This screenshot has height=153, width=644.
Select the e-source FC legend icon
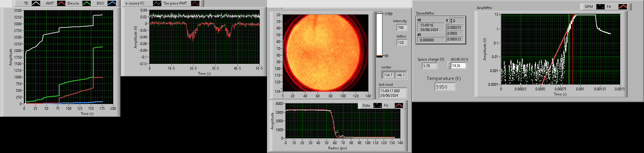pyautogui.click(x=157, y=3)
